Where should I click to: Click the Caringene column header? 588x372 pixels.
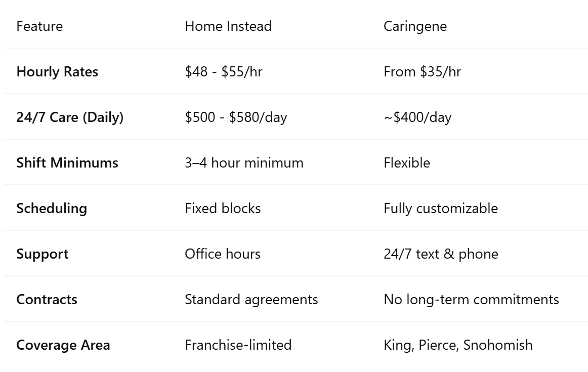point(415,27)
